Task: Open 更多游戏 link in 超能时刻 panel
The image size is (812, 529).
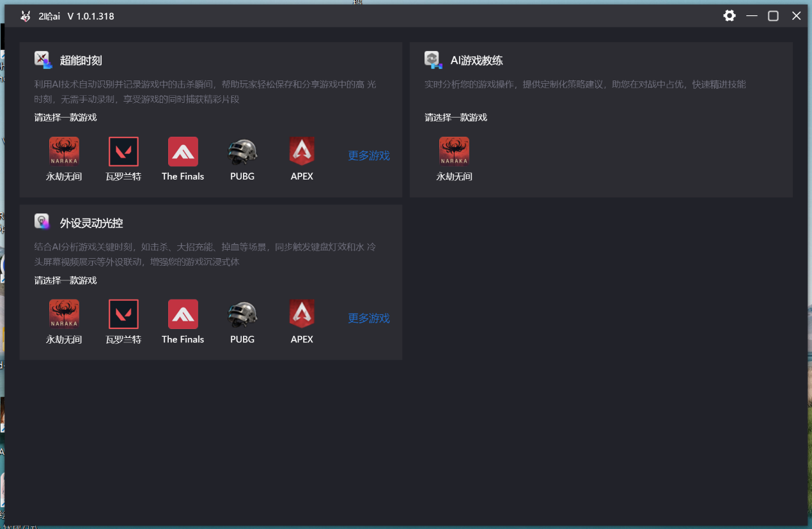Action: coord(368,156)
